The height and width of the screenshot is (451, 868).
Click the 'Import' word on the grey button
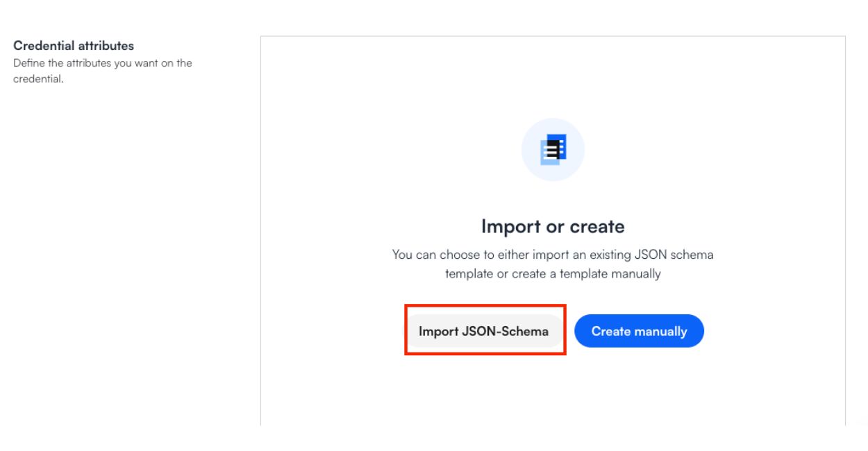[x=437, y=331]
